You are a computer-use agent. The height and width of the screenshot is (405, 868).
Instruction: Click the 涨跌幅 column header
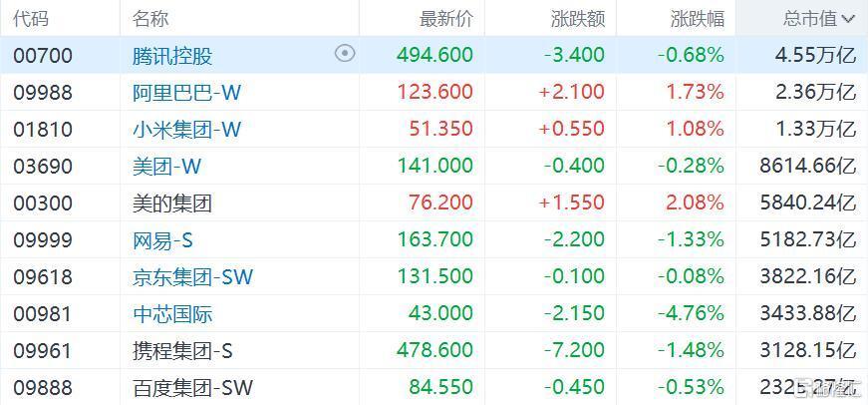(x=697, y=19)
